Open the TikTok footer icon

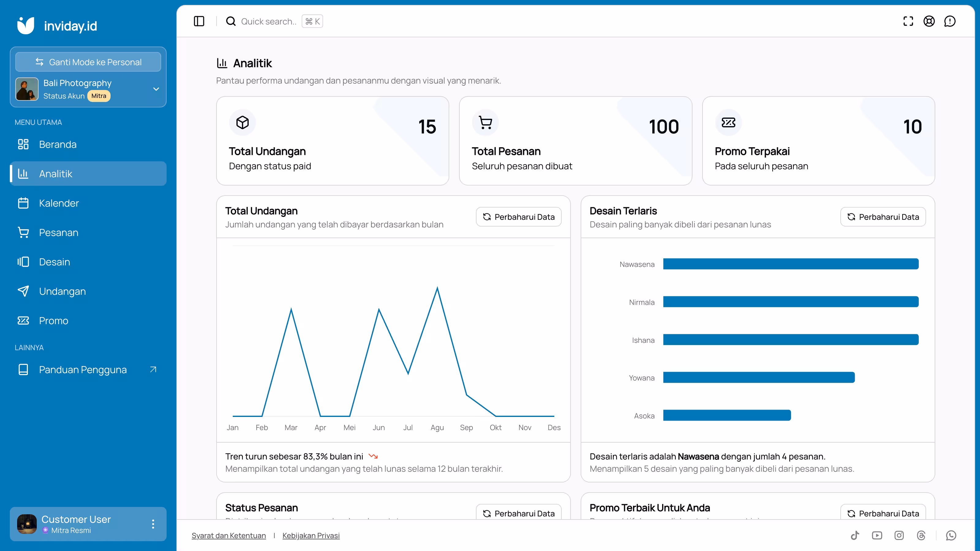pos(855,535)
